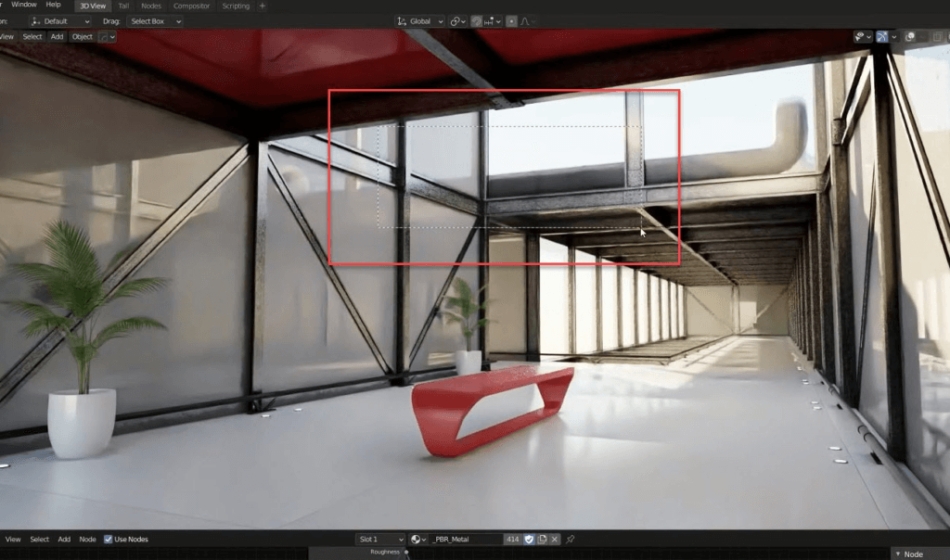Screen dimensions: 950x560
Task: Open the Global transform orientation dropdown
Action: (420, 21)
